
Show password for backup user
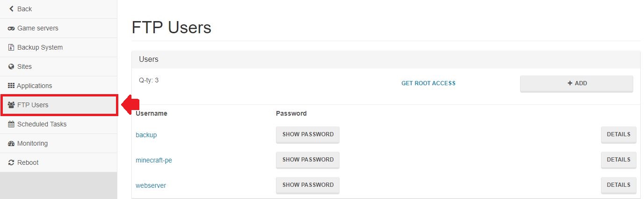pos(308,134)
